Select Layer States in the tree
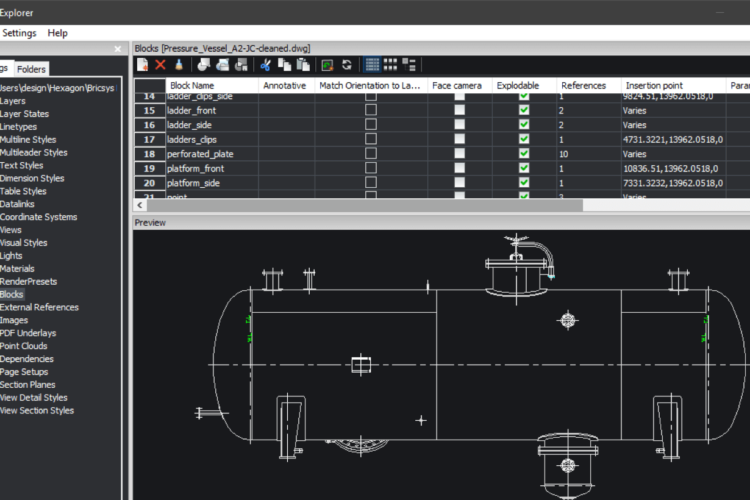The height and width of the screenshot is (500, 750). coord(26,114)
